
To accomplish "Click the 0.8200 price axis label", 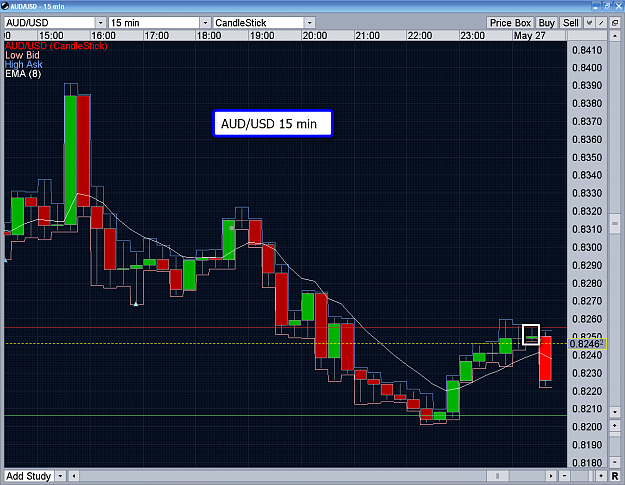I will pos(587,427).
